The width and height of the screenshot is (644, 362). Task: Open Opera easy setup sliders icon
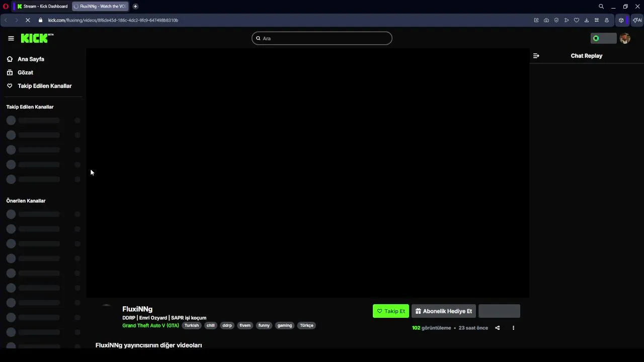[x=597, y=20]
